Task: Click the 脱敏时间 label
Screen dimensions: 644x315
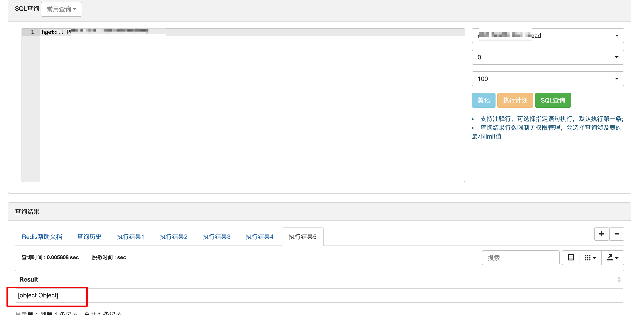Action: (x=102, y=257)
